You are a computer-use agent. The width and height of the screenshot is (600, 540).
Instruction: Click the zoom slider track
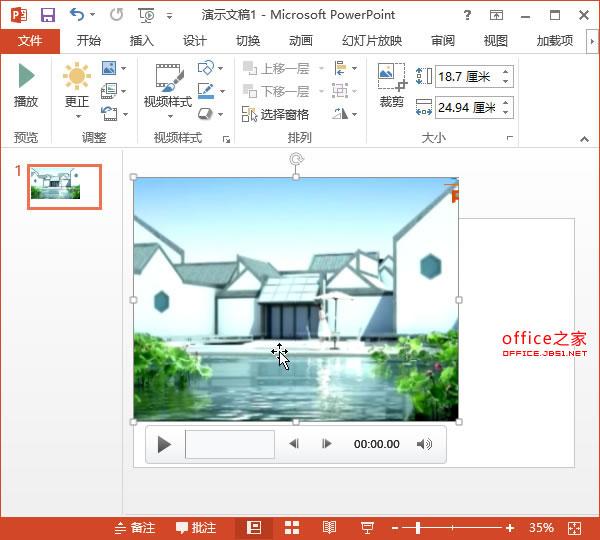pos(452,528)
